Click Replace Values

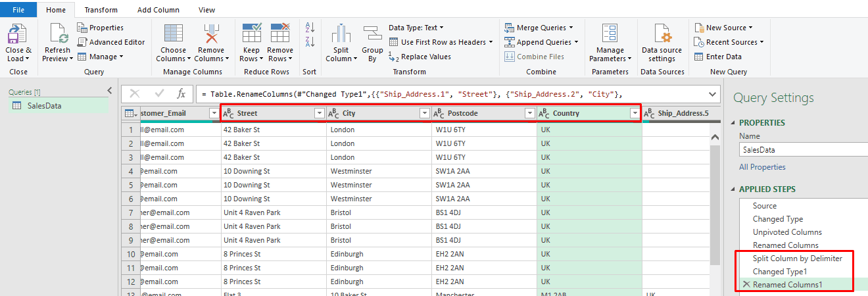click(420, 57)
